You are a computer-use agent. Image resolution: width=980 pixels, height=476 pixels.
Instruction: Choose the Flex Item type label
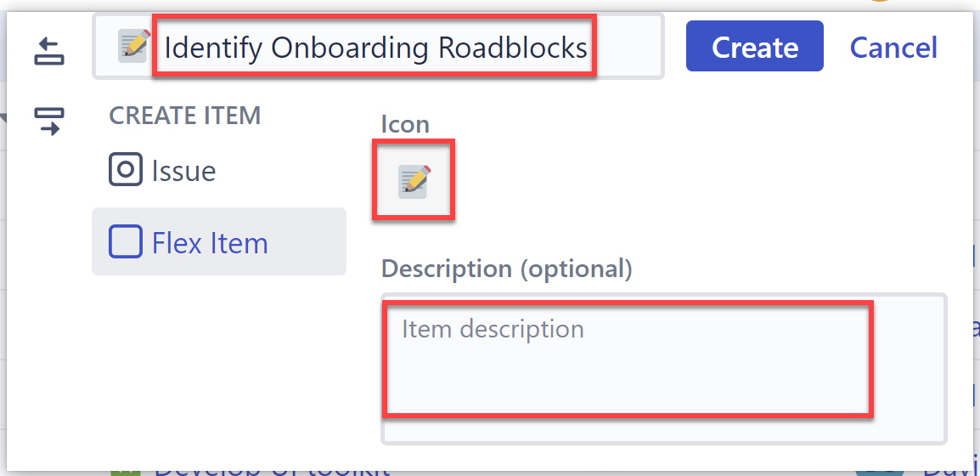click(x=210, y=243)
